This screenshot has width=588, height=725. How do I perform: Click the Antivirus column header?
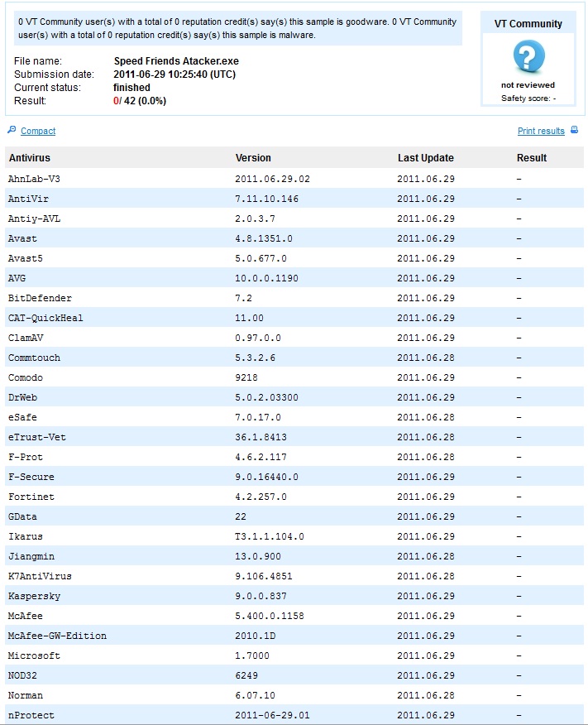tap(30, 158)
